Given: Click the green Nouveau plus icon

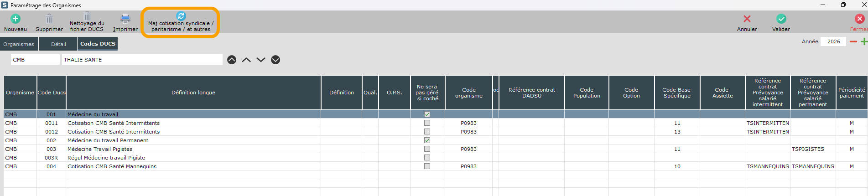Looking at the screenshot, I should pyautogui.click(x=16, y=19).
